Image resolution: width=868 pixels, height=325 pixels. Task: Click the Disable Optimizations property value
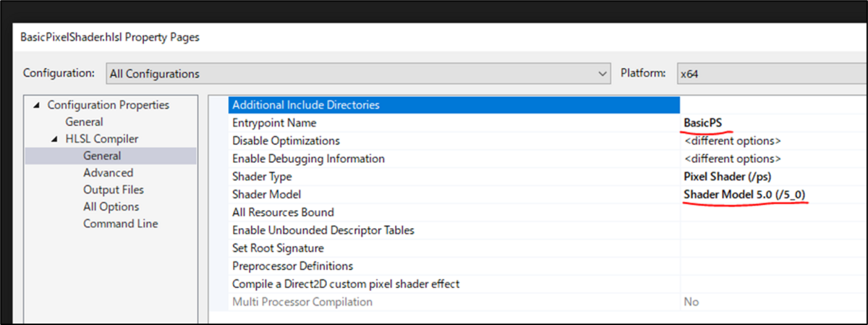point(732,140)
